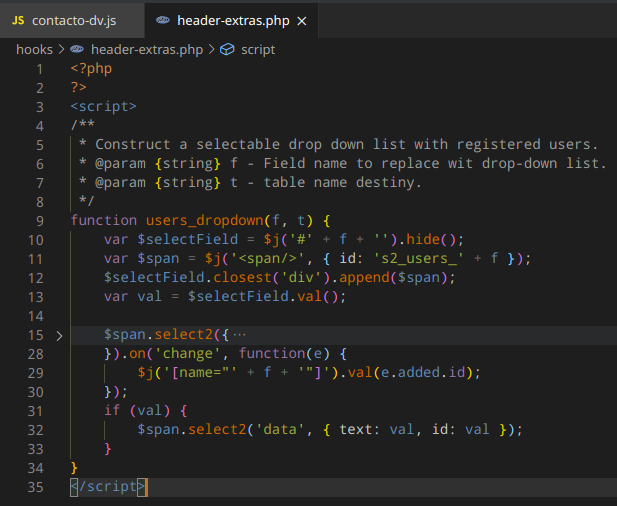
Task: Click the 's2_users_' string literal
Action: point(418,259)
